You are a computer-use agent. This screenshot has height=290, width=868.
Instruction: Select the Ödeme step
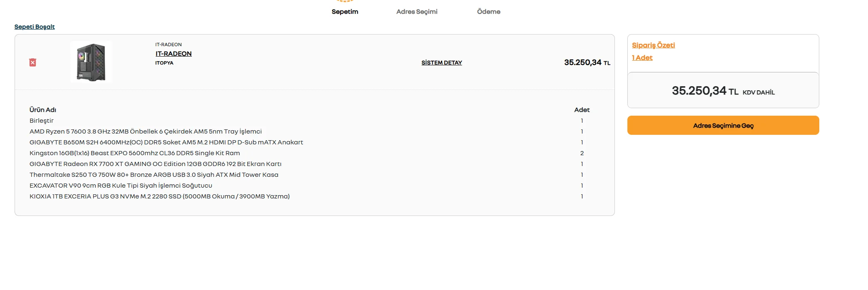click(x=488, y=12)
